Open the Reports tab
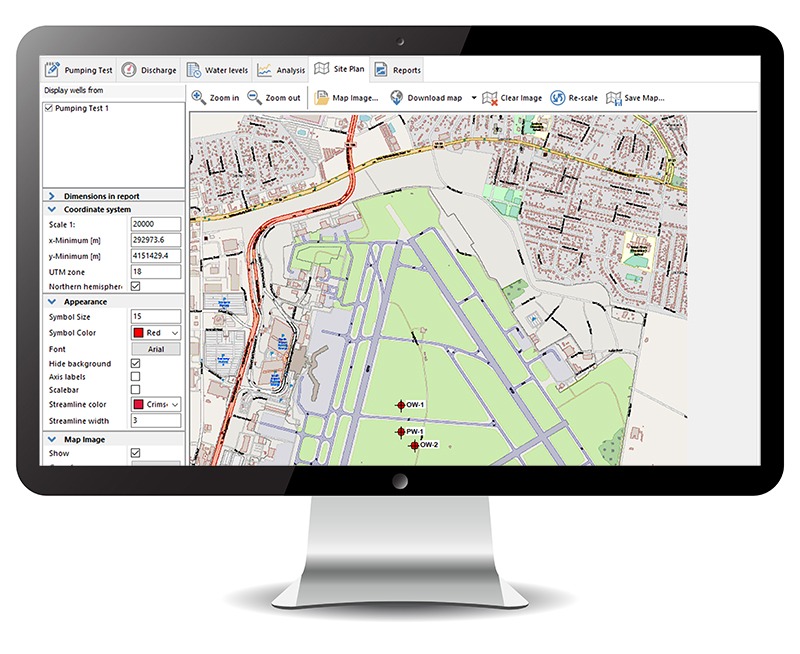 pyautogui.click(x=397, y=70)
